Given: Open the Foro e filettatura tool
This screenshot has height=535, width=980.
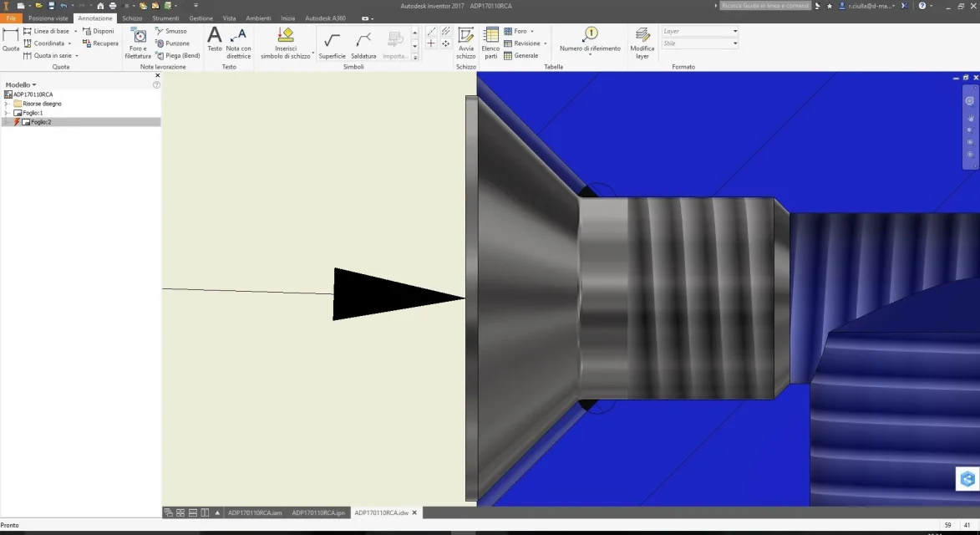Looking at the screenshot, I should pyautogui.click(x=138, y=43).
